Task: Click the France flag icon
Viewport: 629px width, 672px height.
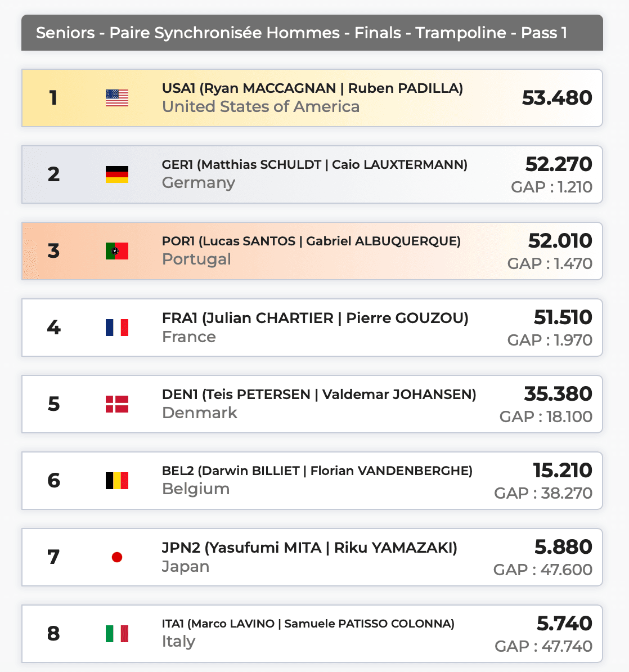Action: pyautogui.click(x=117, y=328)
